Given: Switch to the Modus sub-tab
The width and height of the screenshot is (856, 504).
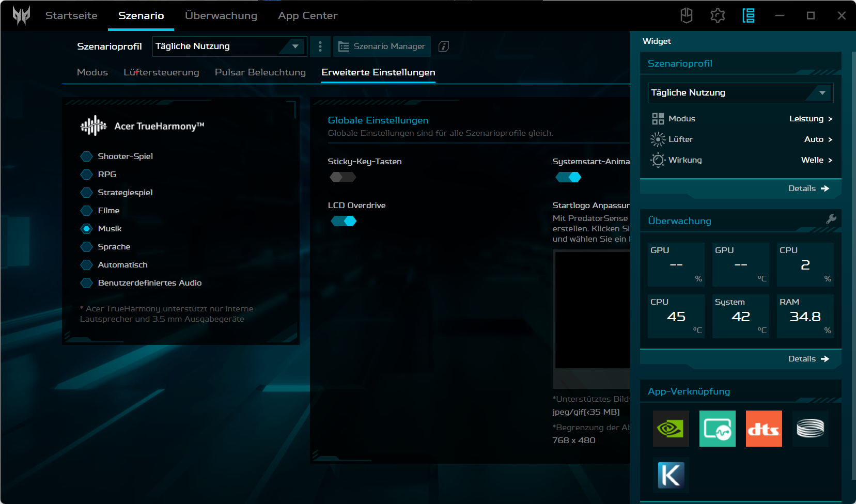Looking at the screenshot, I should coord(92,72).
